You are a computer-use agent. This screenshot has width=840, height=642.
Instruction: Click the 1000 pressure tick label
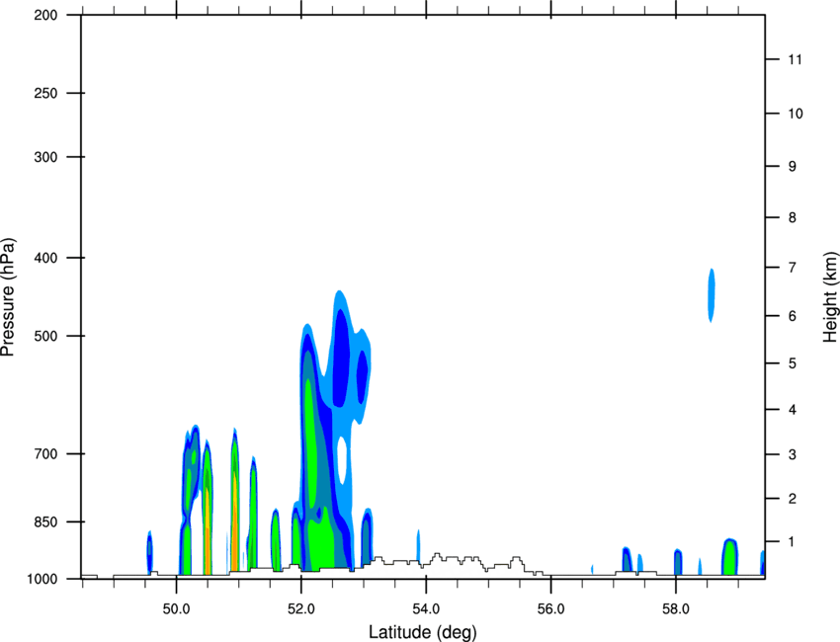click(x=42, y=579)
